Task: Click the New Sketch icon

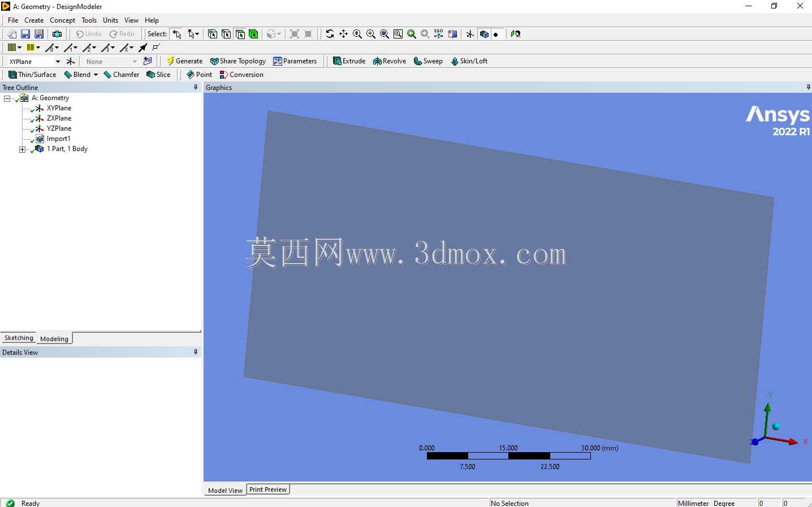Action: pos(148,61)
